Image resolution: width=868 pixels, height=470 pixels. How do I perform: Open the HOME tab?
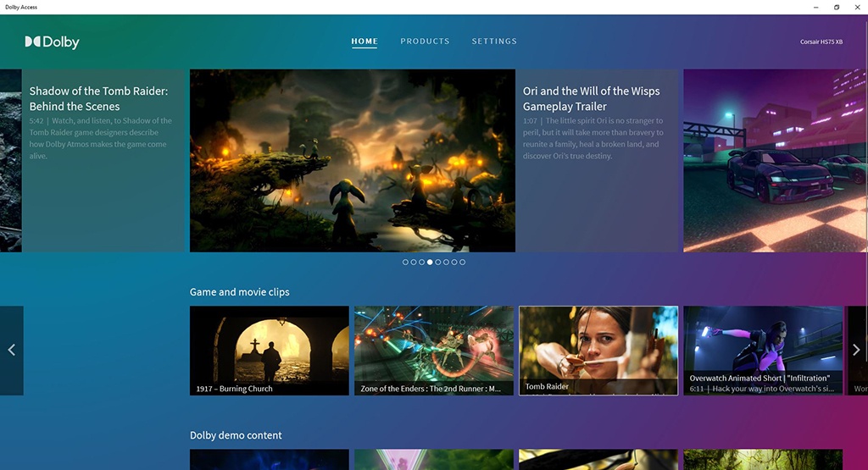(x=364, y=41)
